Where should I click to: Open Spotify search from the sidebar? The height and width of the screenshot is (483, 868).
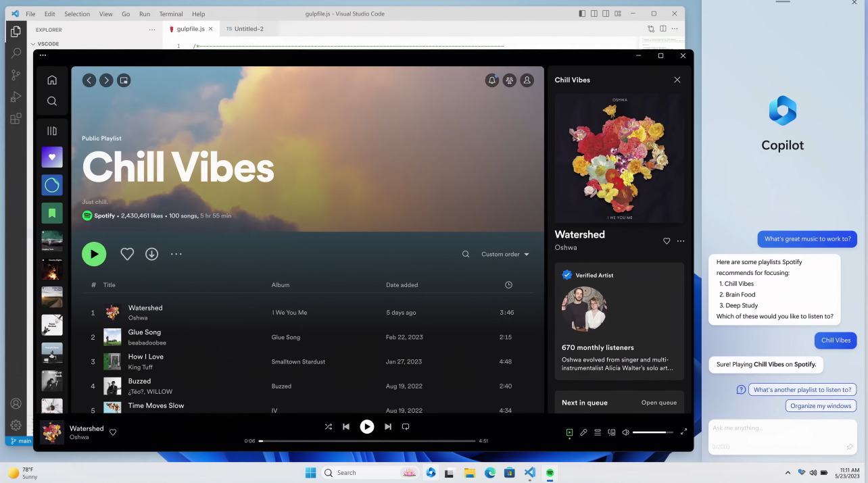coord(52,101)
